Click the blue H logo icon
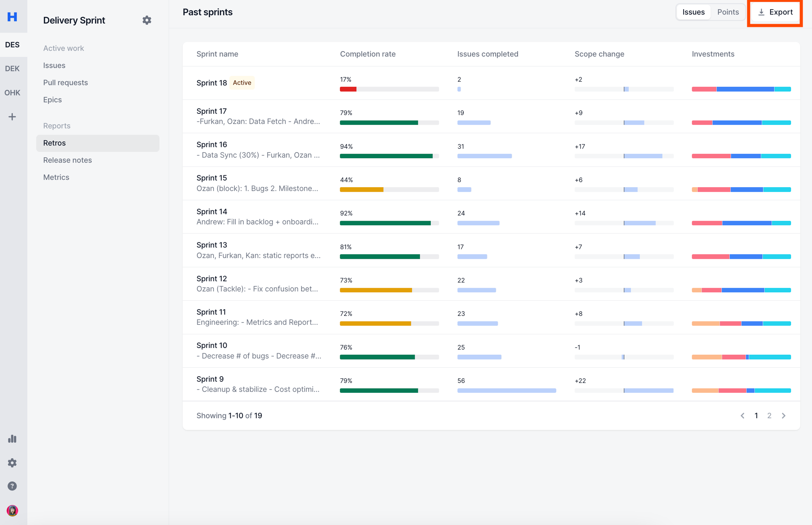 (12, 17)
